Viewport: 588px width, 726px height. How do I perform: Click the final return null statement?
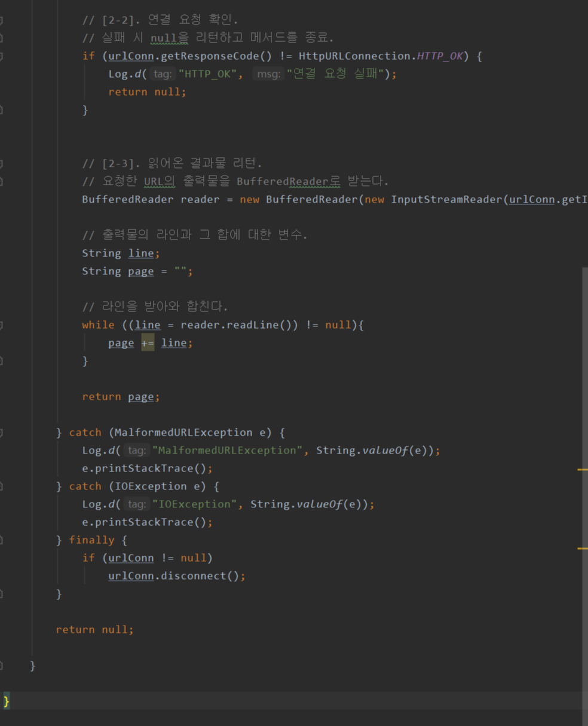[94, 630]
